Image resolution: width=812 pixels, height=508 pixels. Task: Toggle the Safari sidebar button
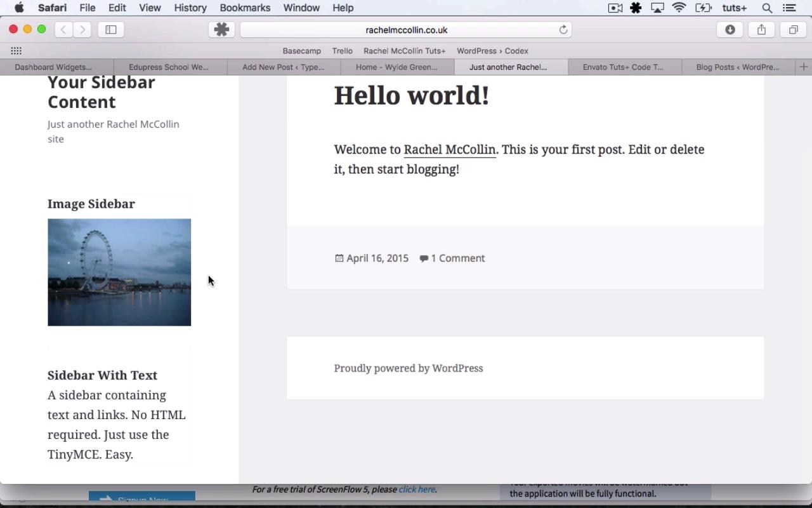111,29
